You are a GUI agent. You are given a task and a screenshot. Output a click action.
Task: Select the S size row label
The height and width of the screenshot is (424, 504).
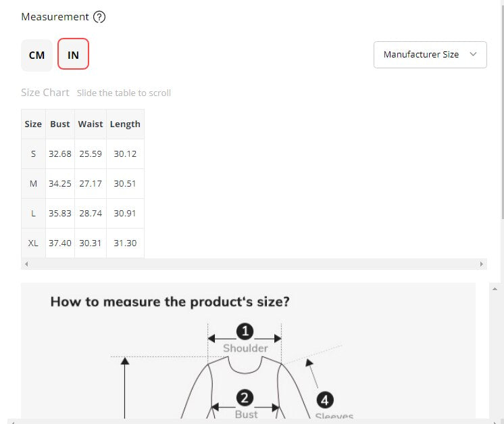coord(33,154)
